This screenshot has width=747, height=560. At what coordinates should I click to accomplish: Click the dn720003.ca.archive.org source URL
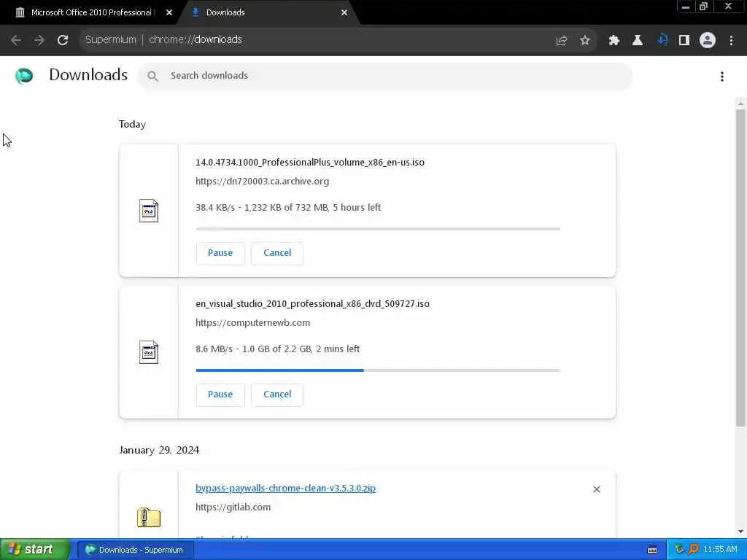[262, 181]
